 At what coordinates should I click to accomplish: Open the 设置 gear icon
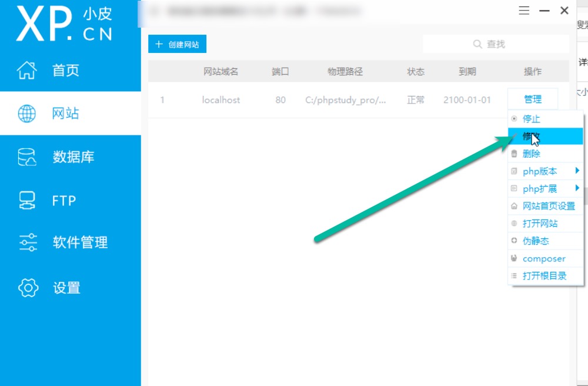(x=28, y=288)
